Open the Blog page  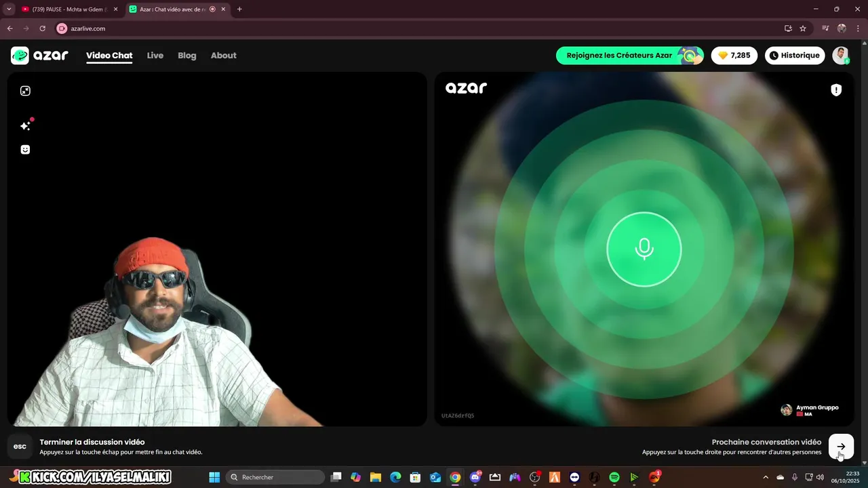tap(187, 56)
